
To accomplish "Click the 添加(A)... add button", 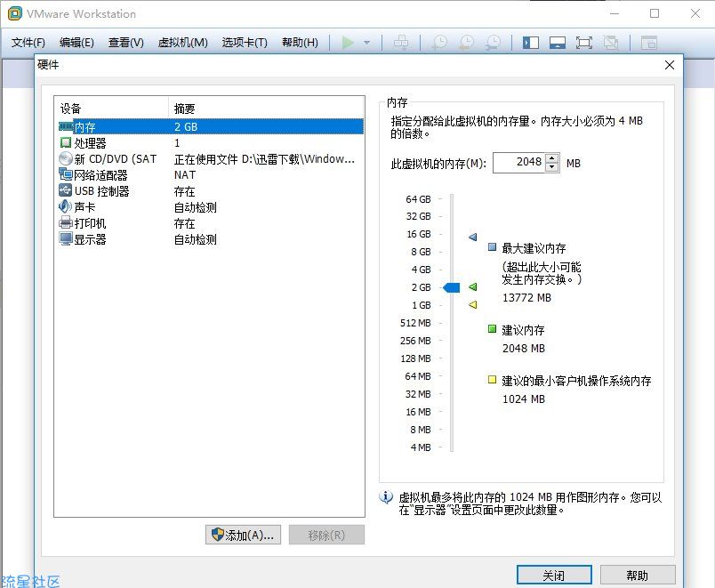I will coord(243,535).
